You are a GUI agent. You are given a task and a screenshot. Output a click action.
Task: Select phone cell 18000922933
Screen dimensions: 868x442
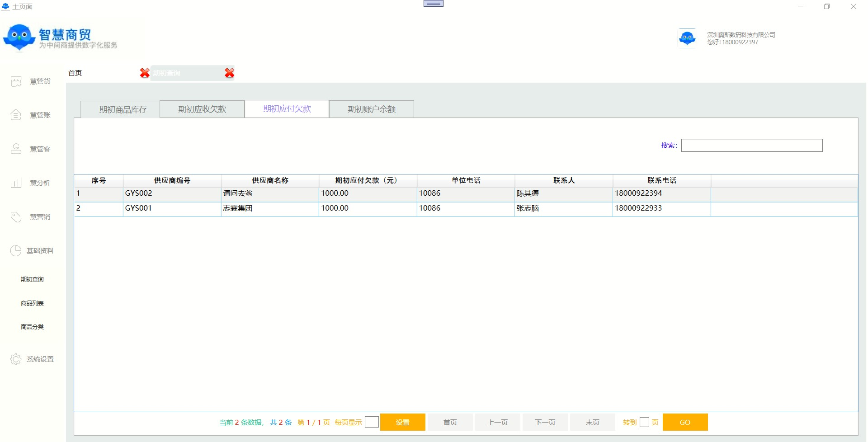662,209
